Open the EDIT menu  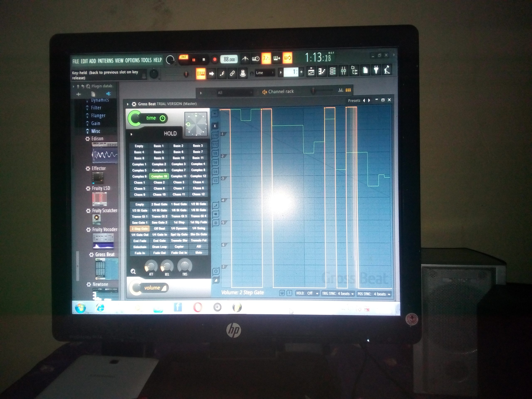84,61
